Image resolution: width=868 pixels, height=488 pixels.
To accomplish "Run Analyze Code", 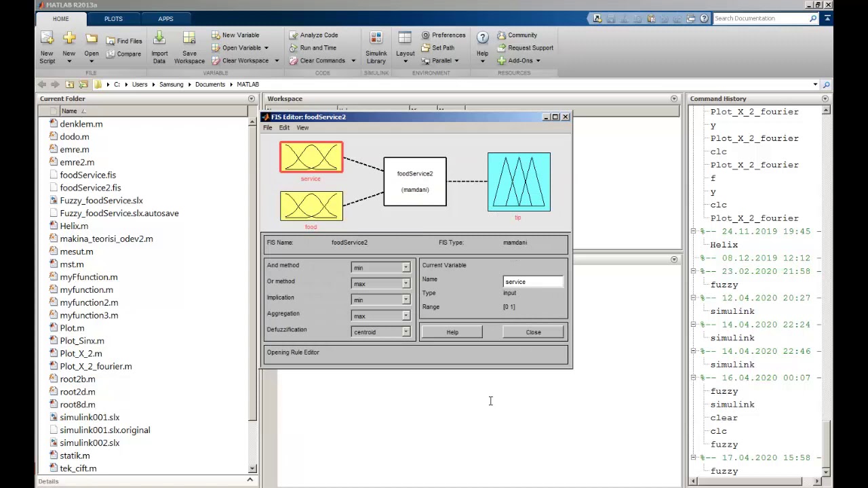I will click(313, 35).
